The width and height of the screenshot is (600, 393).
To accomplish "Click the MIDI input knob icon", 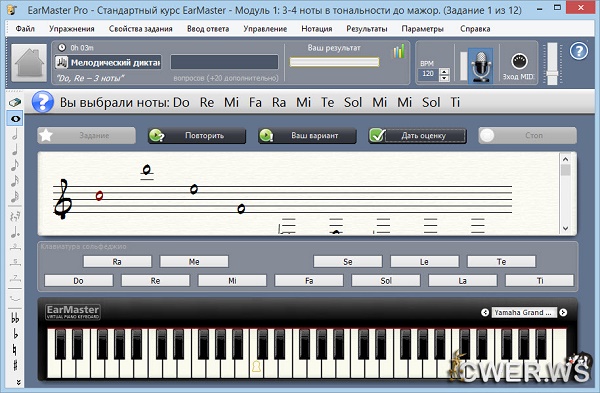I will click(x=519, y=61).
